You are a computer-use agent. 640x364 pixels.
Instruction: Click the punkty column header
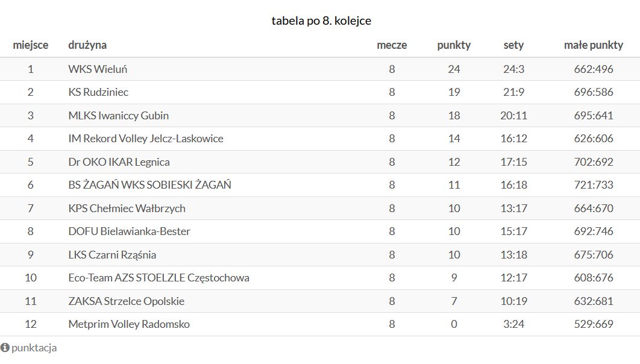tap(454, 45)
